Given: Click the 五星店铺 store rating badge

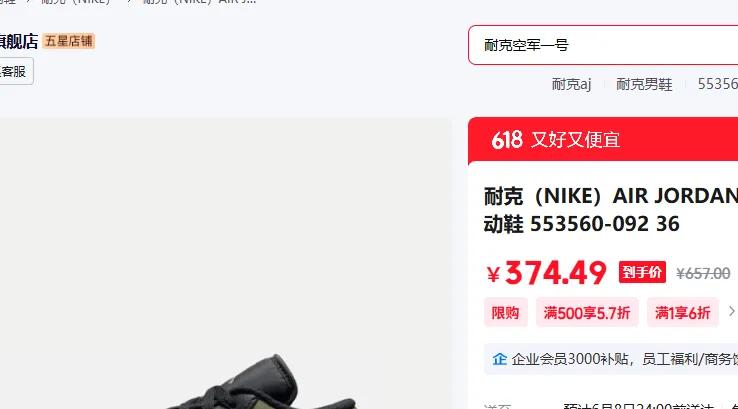Looking at the screenshot, I should coord(69,41).
